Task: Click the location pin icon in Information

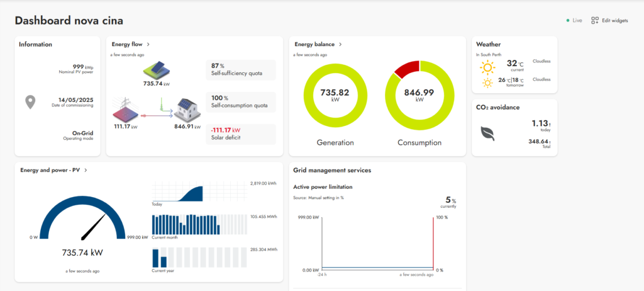Action: pos(30,102)
